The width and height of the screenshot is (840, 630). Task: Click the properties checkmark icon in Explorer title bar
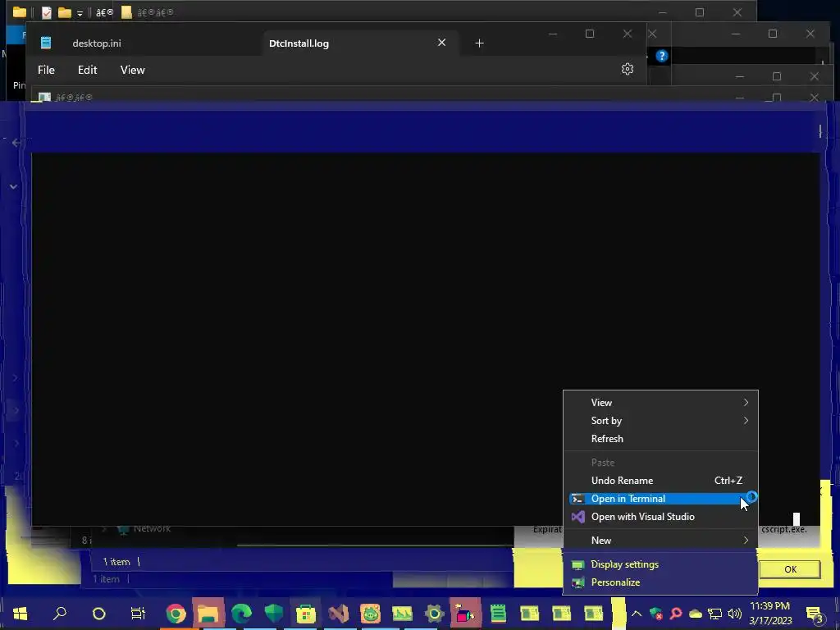pyautogui.click(x=47, y=12)
